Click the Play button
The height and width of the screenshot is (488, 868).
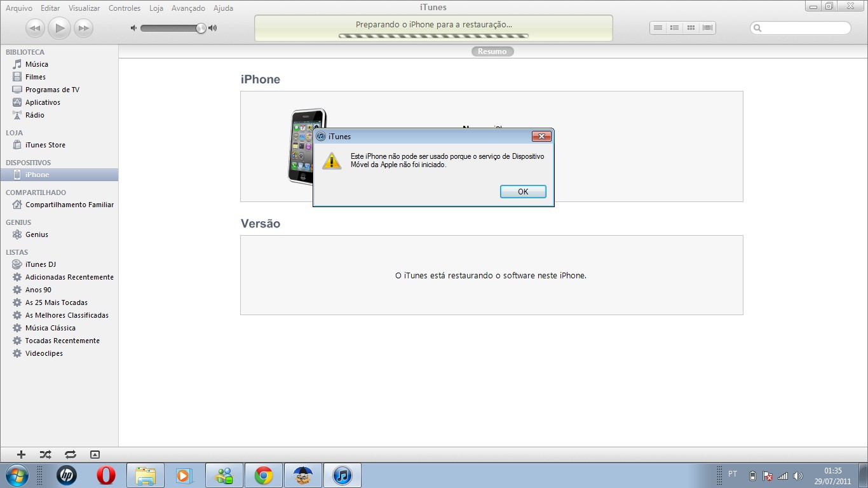coord(59,27)
